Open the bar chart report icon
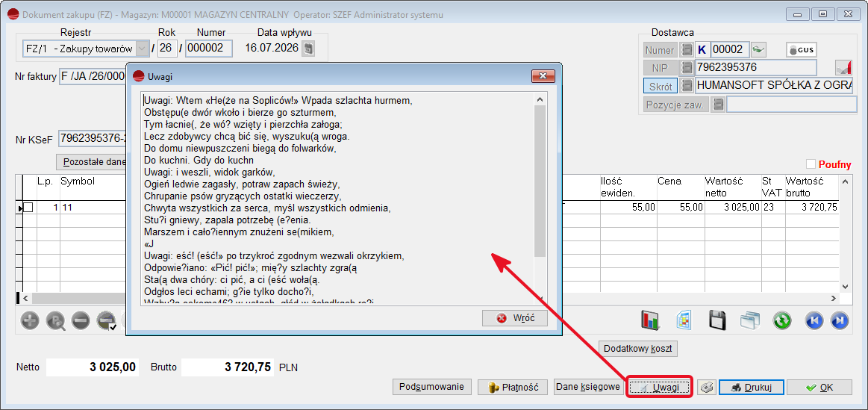The height and width of the screenshot is (410, 868). tap(652, 320)
